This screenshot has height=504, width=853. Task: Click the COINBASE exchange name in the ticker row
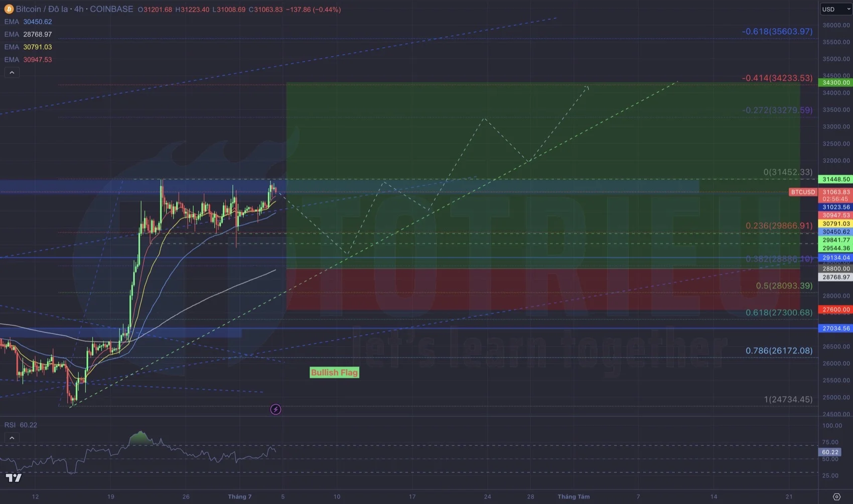[x=111, y=9]
